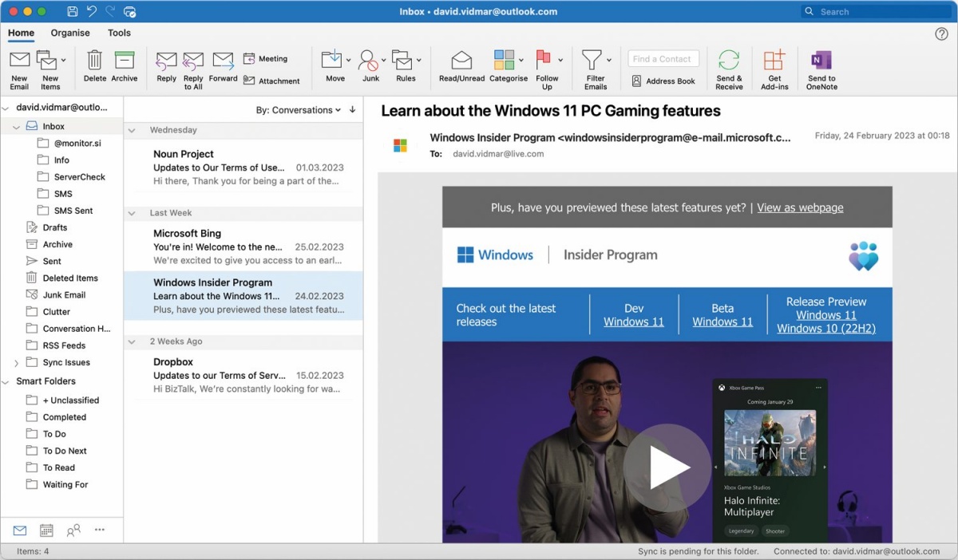
Task: Click the Filter Emails funnel icon
Action: (592, 60)
